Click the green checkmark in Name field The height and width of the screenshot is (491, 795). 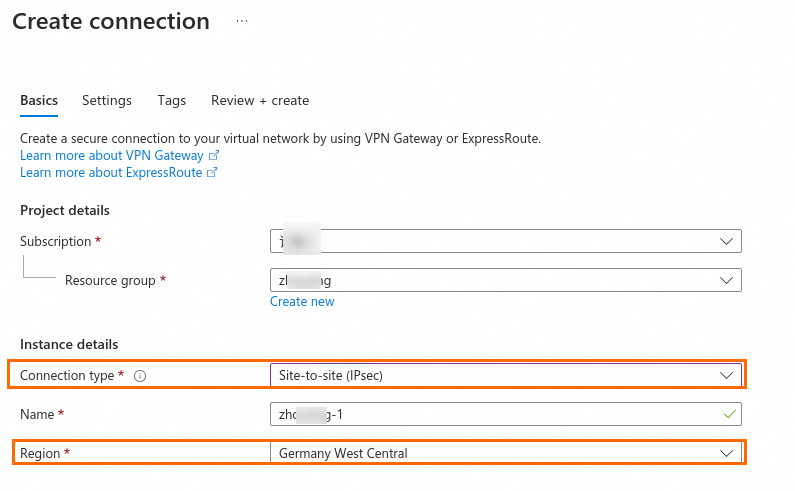tap(730, 414)
